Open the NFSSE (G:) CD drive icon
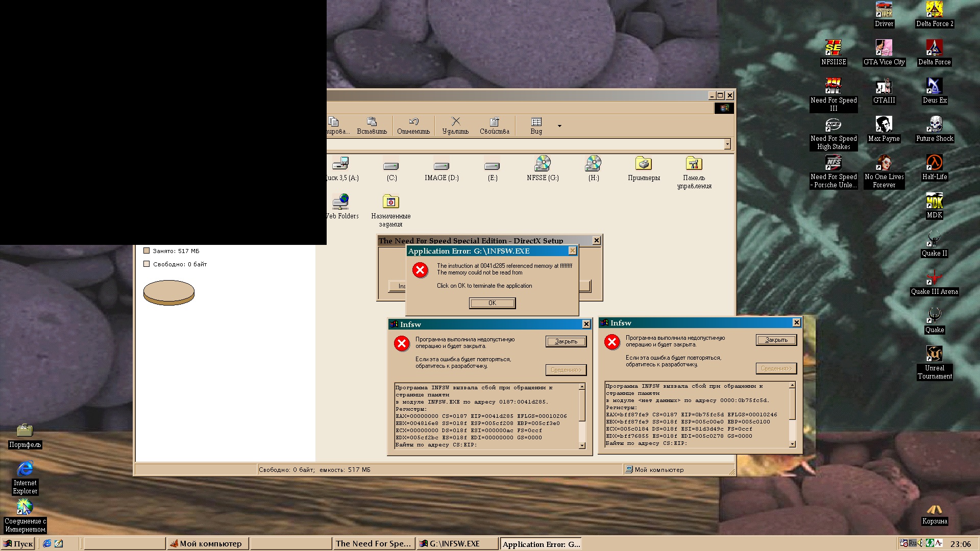 tap(543, 164)
